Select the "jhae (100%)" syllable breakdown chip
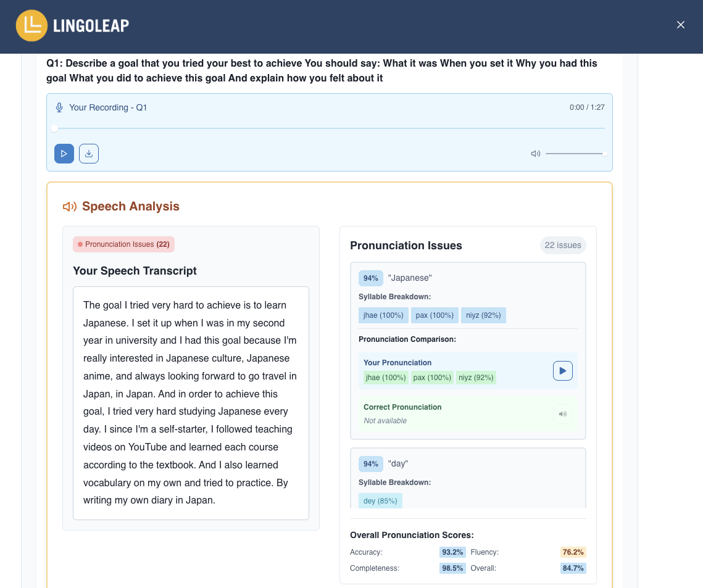 pyautogui.click(x=383, y=315)
